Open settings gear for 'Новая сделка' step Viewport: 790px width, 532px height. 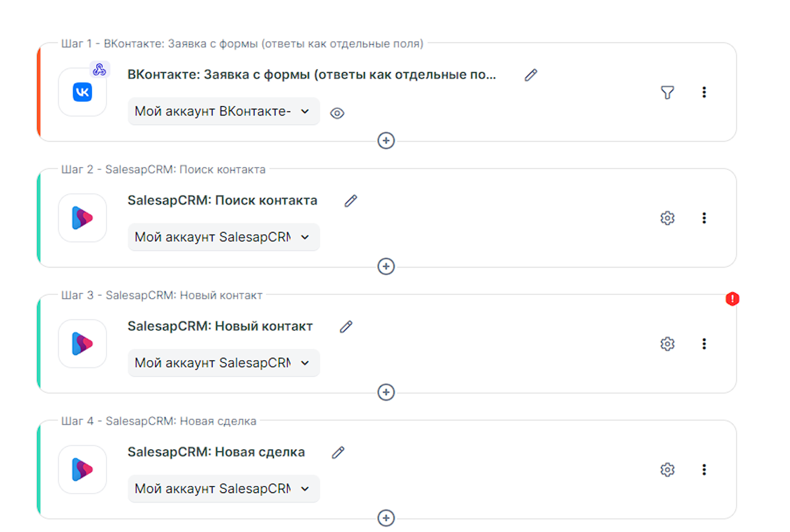667,470
